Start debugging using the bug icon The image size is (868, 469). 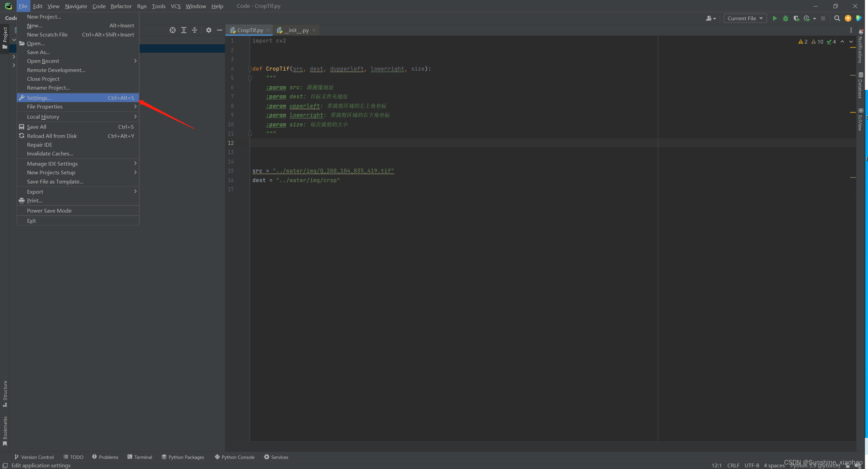pos(786,18)
